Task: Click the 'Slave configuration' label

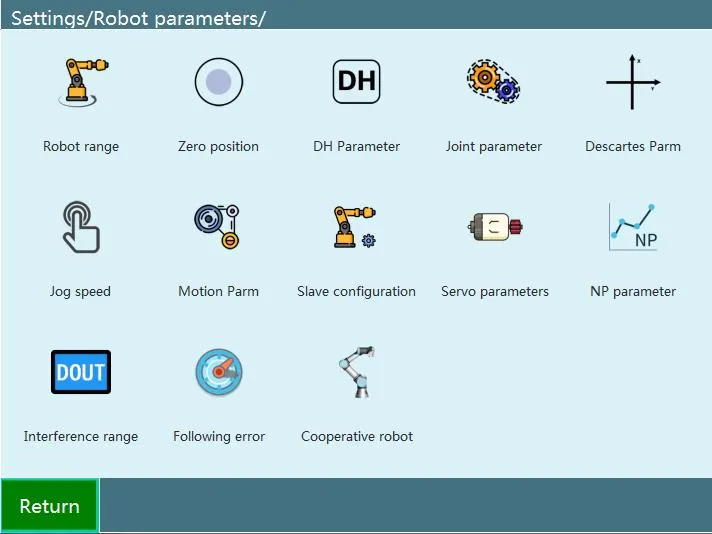Action: click(356, 291)
